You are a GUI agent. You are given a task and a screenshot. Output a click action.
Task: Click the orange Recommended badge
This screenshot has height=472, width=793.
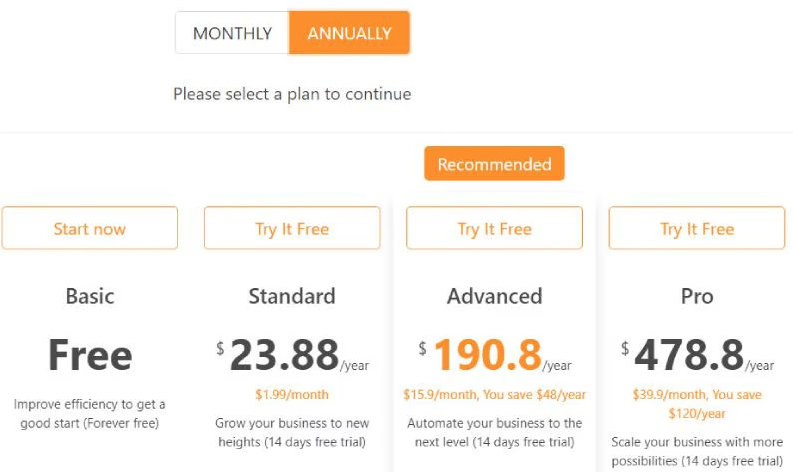click(x=494, y=164)
